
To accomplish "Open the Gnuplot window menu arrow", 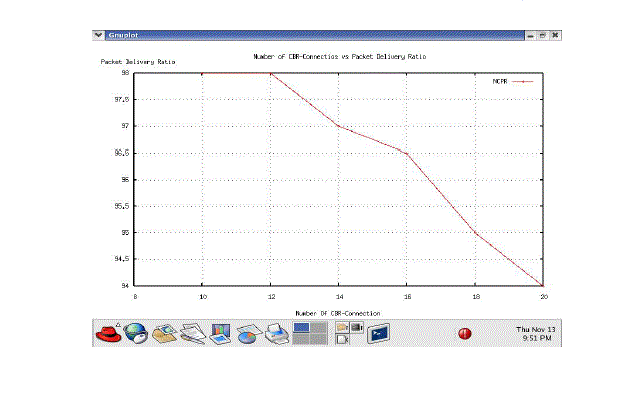I will pos(97,35).
